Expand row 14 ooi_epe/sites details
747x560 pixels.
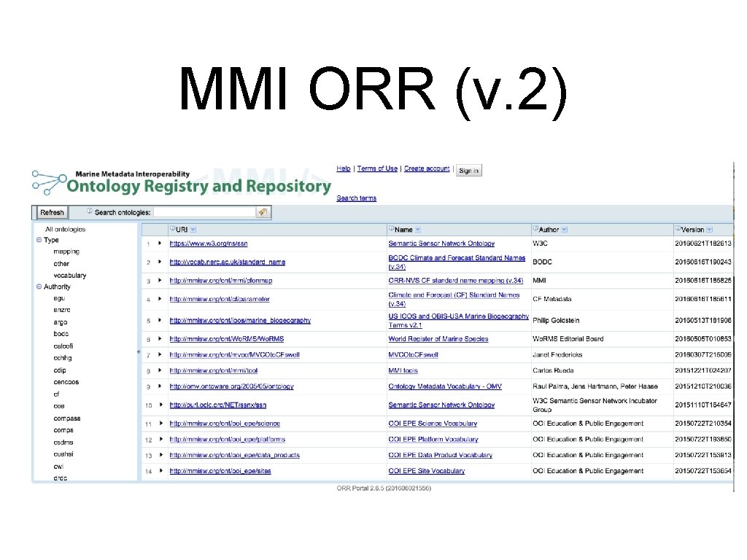(x=161, y=471)
